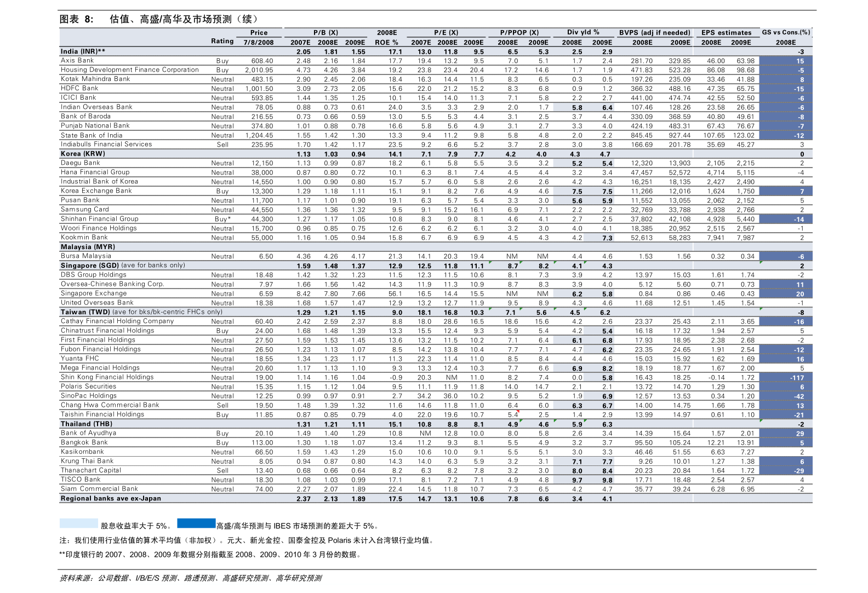This screenshot has height=593, width=868.
Task: Click the light blue legend swatch
Action: pos(79,523)
